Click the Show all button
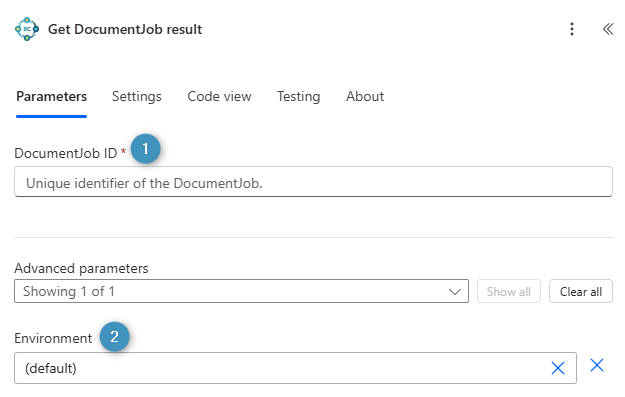The height and width of the screenshot is (397, 625). click(509, 291)
